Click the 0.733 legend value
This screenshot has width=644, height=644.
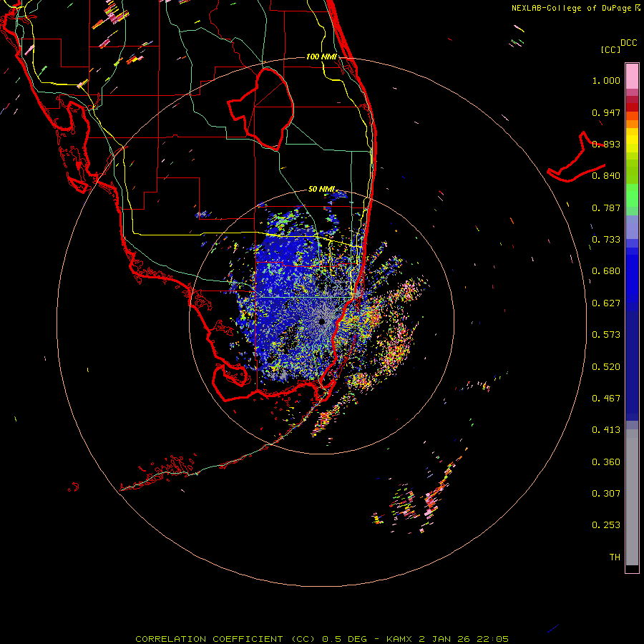(x=606, y=240)
